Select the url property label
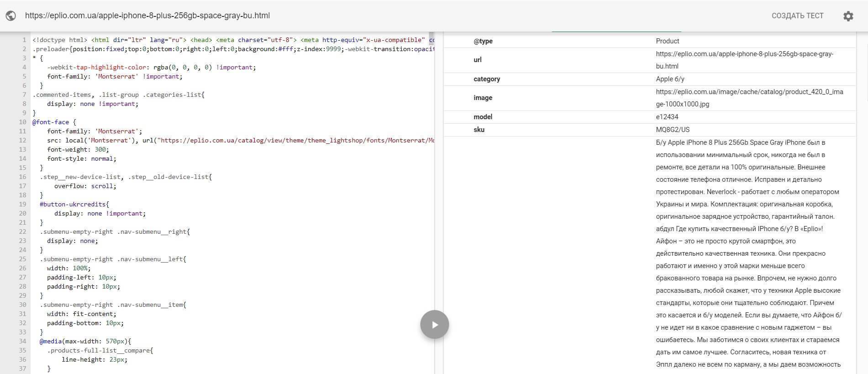 (478, 60)
